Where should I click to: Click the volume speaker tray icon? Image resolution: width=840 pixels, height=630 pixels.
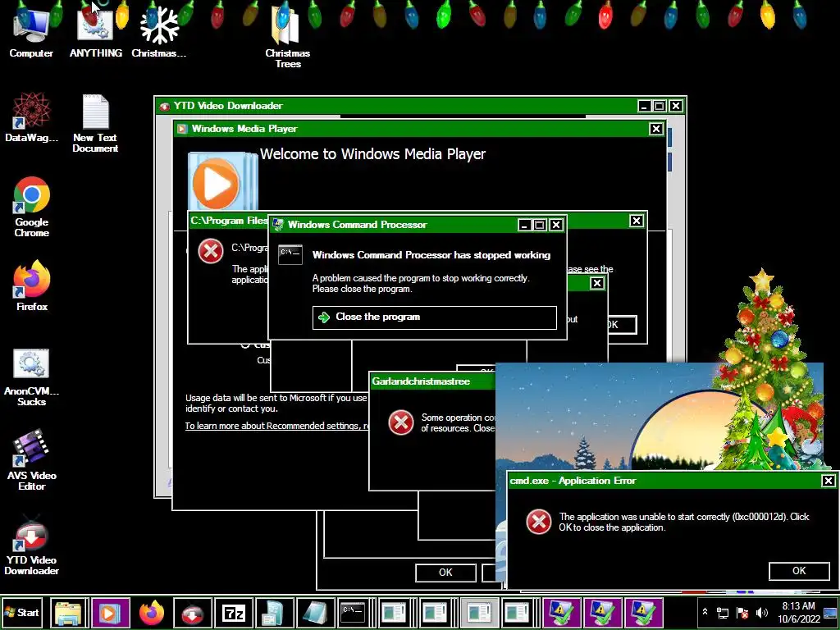[761, 612]
